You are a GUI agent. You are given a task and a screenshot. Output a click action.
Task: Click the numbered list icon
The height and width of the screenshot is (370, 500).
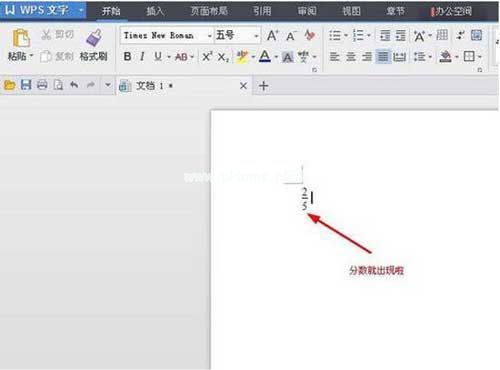[359, 35]
